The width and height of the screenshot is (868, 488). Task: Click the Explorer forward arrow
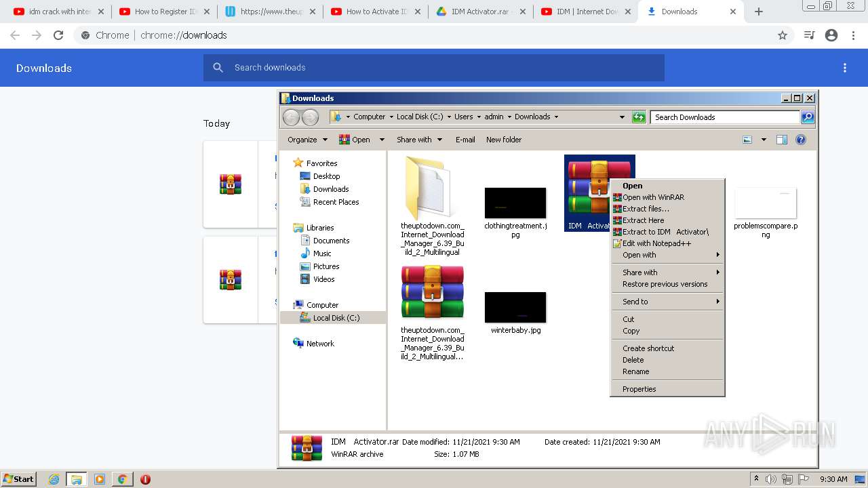pyautogui.click(x=310, y=117)
